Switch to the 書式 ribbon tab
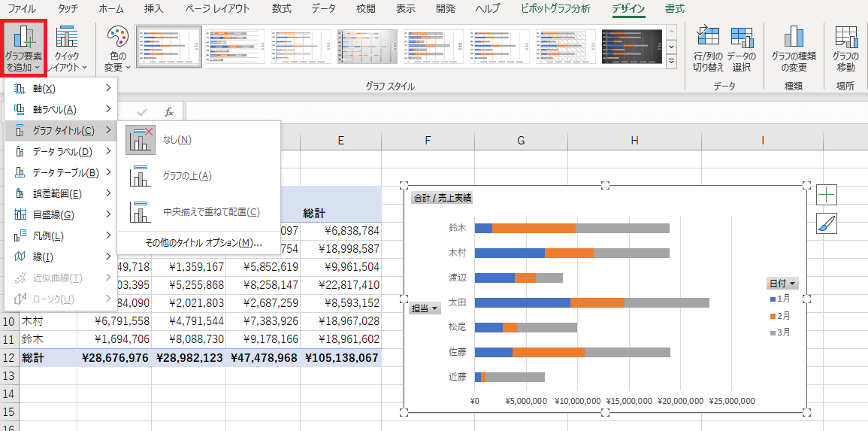Viewport: 868px width, 431px height. coord(674,9)
